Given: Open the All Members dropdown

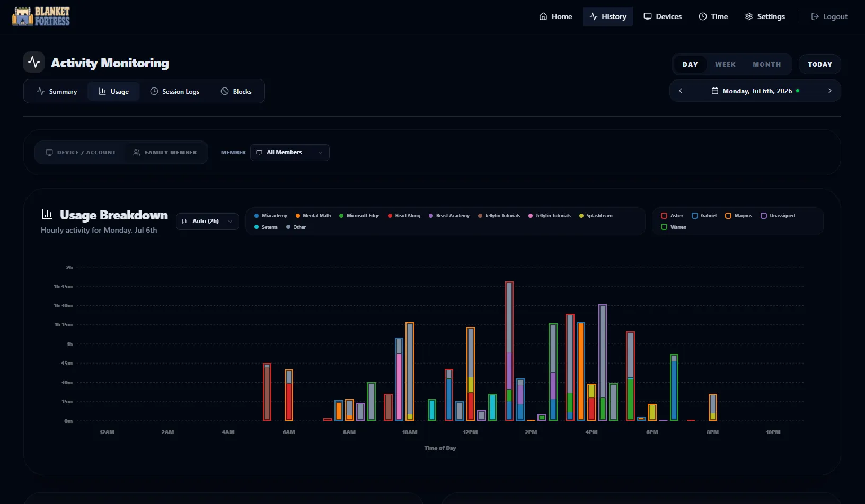Looking at the screenshot, I should tap(289, 153).
